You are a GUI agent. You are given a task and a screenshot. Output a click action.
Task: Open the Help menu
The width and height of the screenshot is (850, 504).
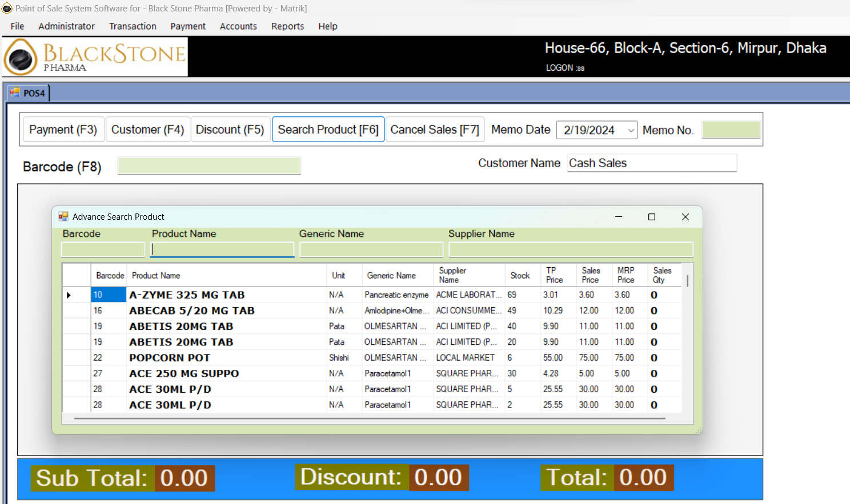328,26
